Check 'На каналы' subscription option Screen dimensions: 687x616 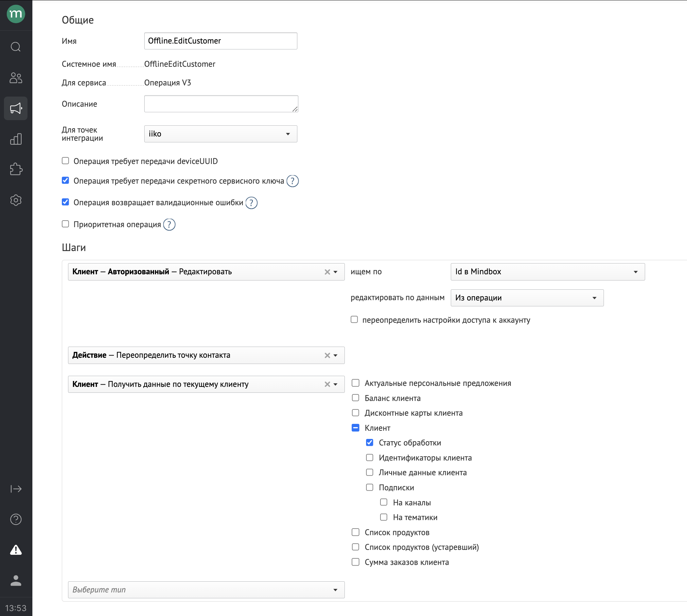tap(384, 502)
